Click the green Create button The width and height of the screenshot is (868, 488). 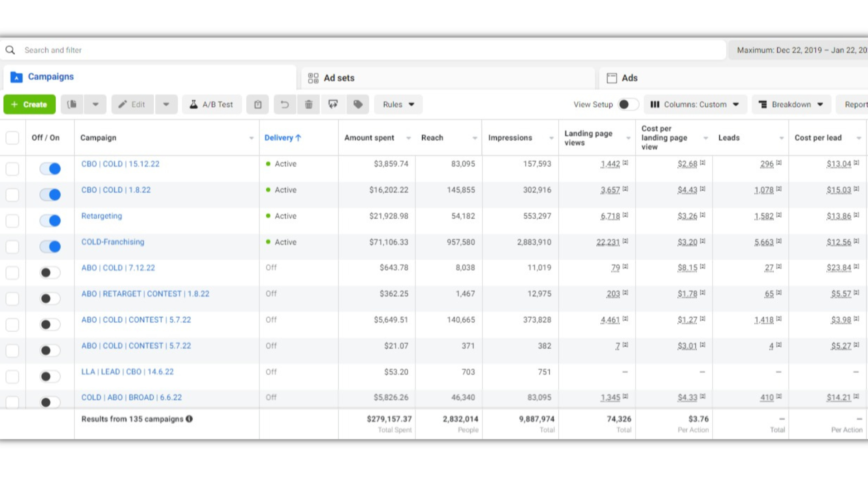point(29,104)
